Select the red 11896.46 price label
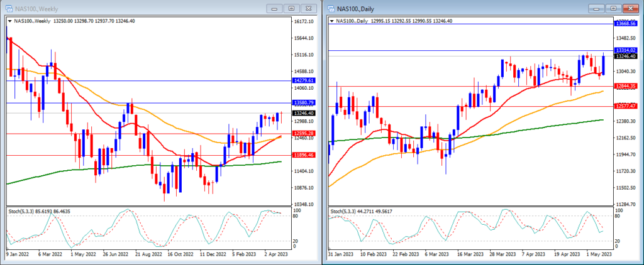644x265 pixels. pyautogui.click(x=304, y=156)
